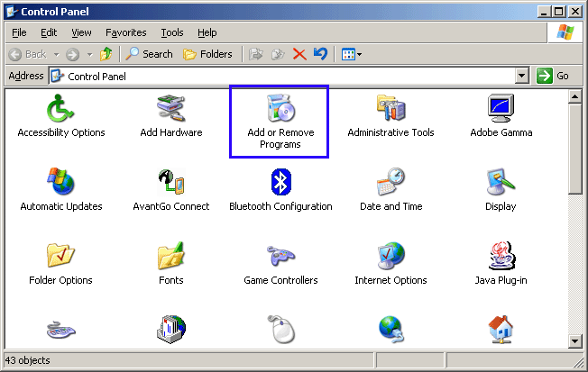
Task: Select the house network setup icon
Action: [501, 330]
